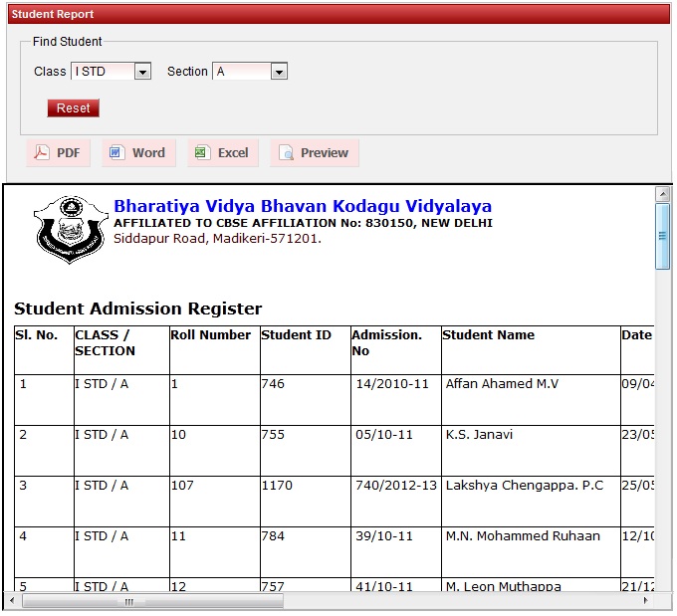Click the Admission No 740/2012-13 cell

(396, 486)
